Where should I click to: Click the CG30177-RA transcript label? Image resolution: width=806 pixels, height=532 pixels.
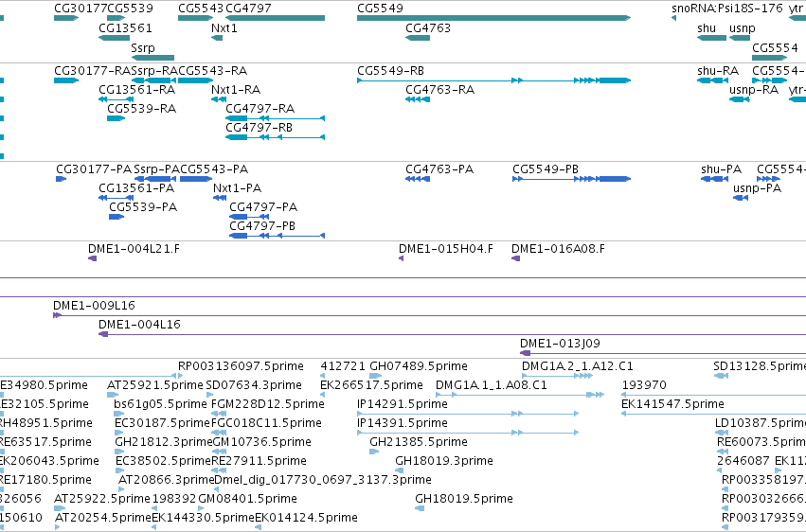[x=93, y=70]
